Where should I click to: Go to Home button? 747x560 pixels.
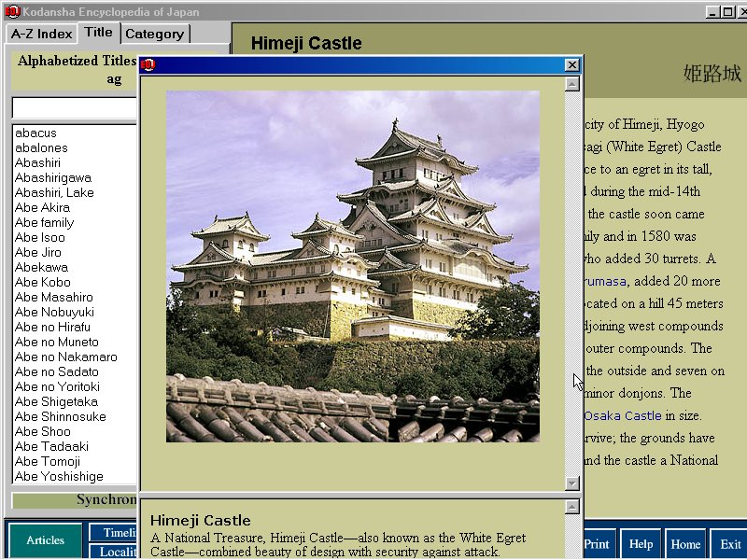coord(685,544)
